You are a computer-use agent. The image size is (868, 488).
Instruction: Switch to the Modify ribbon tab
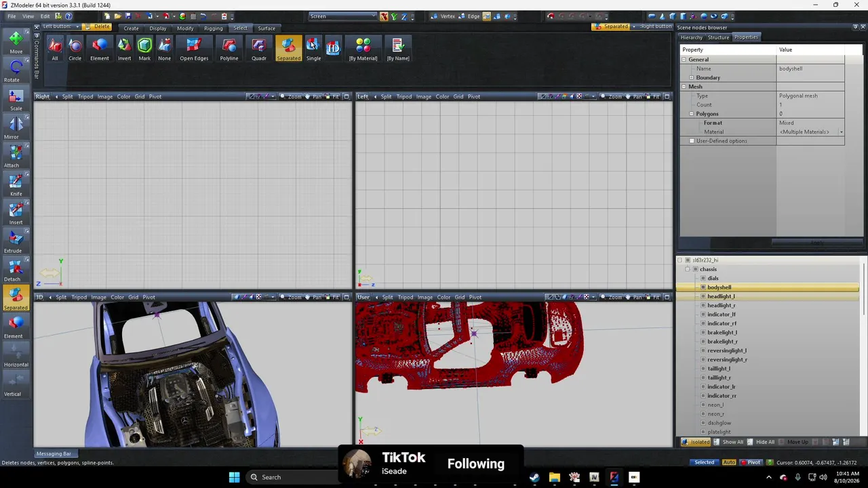coord(185,28)
